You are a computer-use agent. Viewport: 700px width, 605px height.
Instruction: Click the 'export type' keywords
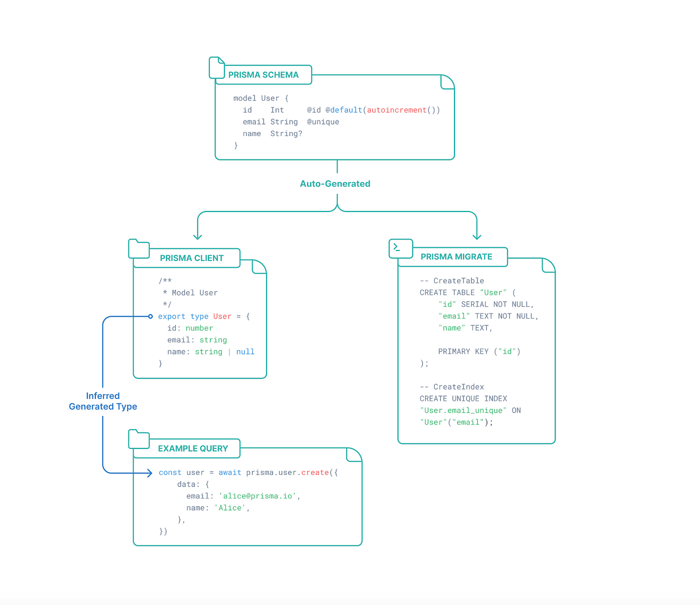pos(183,316)
